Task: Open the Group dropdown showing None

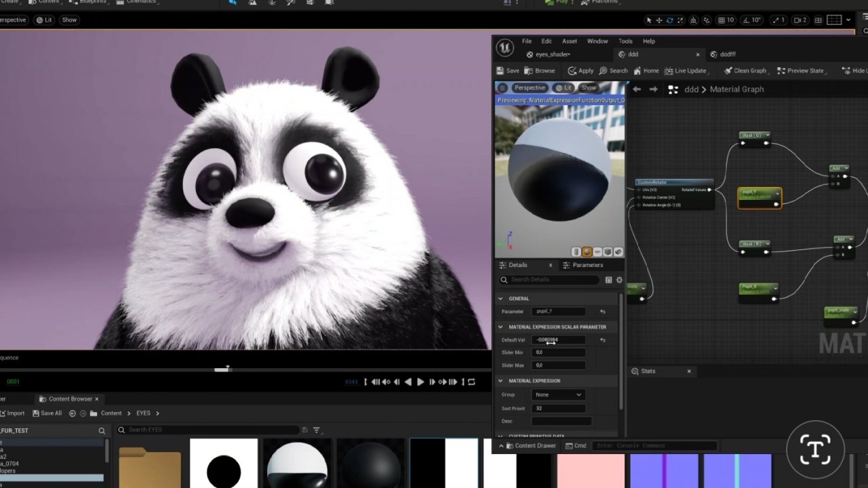Action: click(558, 394)
